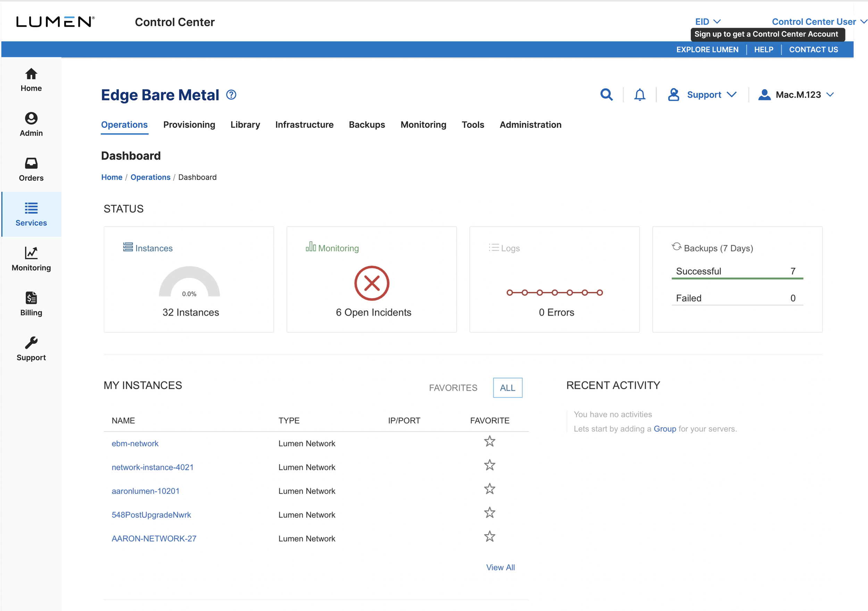Screen dimensions: 868x611
Task: Click the View All instances link
Action: pyautogui.click(x=500, y=567)
